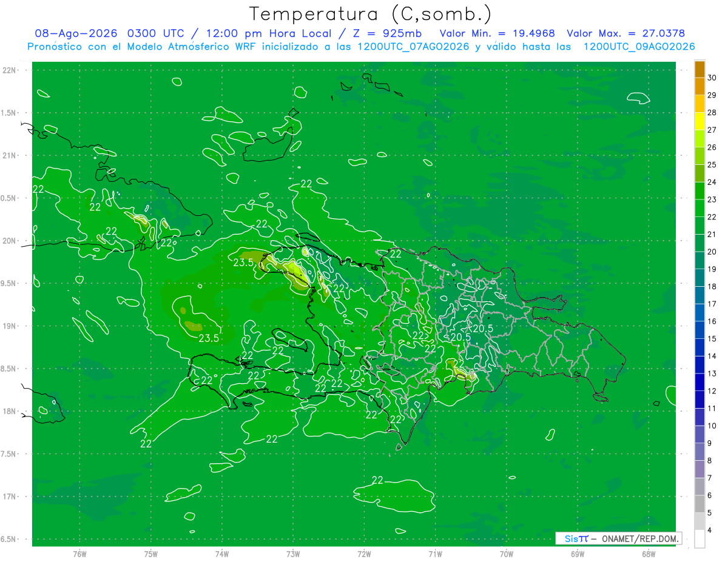Click the '69W' longitude axis label
This screenshot has width=728, height=562.
click(x=578, y=554)
